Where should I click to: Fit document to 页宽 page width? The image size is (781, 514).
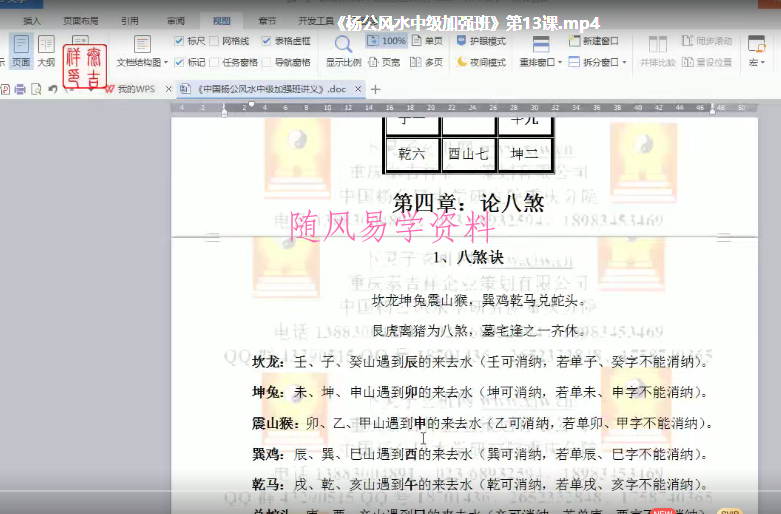384,62
